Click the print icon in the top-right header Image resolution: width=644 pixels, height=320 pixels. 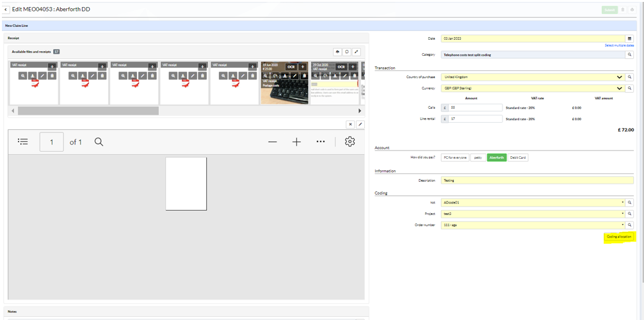(x=632, y=10)
